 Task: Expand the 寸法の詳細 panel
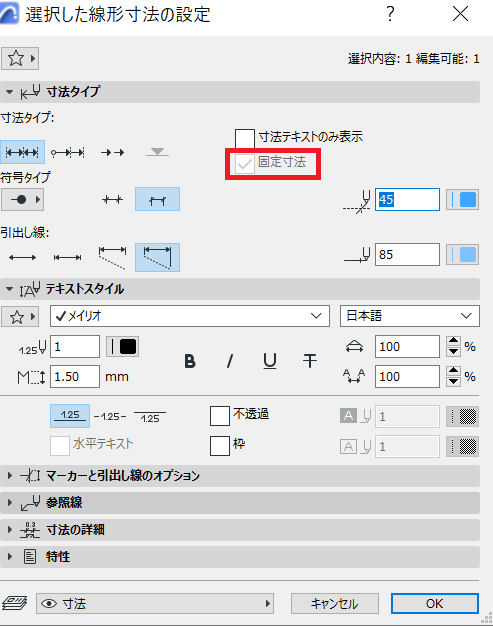pyautogui.click(x=10, y=530)
